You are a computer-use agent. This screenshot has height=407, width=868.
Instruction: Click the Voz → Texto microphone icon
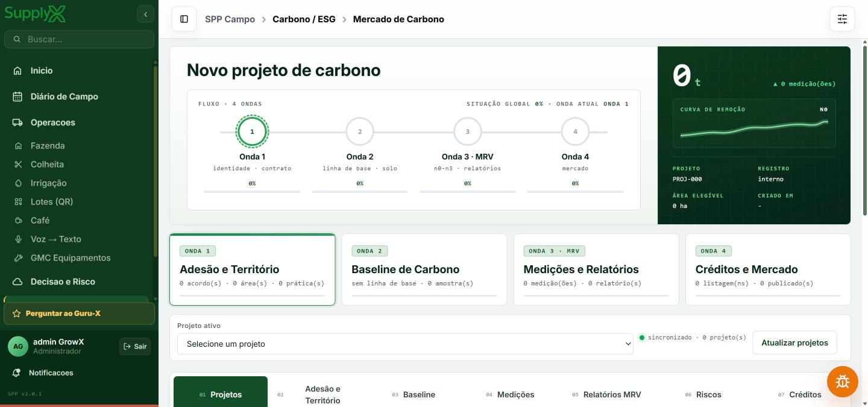tap(18, 239)
